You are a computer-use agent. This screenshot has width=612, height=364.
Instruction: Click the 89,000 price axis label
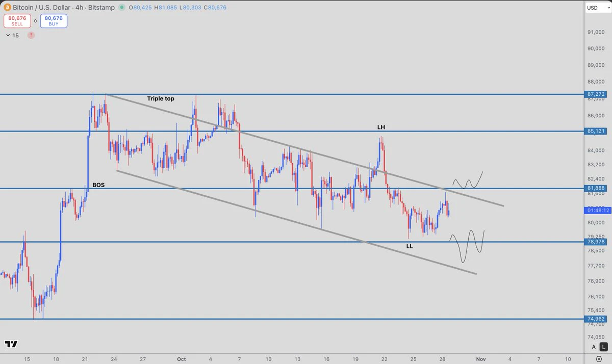tap(596, 65)
